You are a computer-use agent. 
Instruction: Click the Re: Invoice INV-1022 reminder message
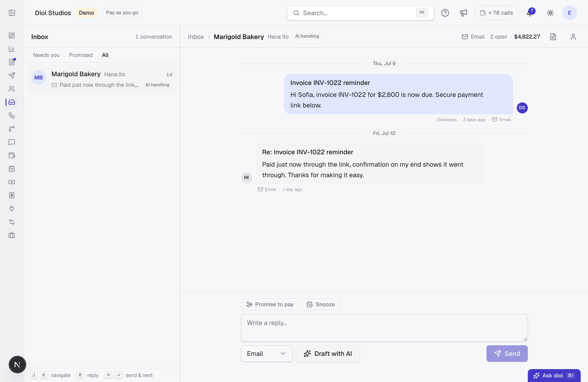click(x=370, y=163)
